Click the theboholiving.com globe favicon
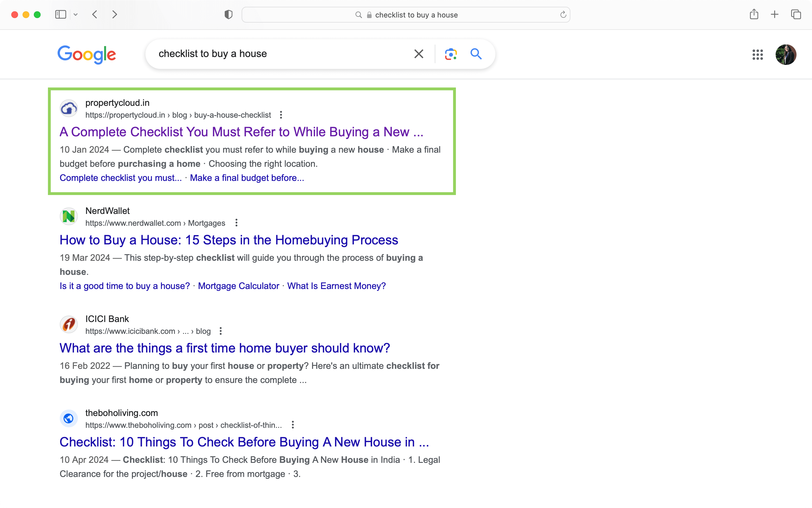Viewport: 812px width, 508px height. click(69, 418)
